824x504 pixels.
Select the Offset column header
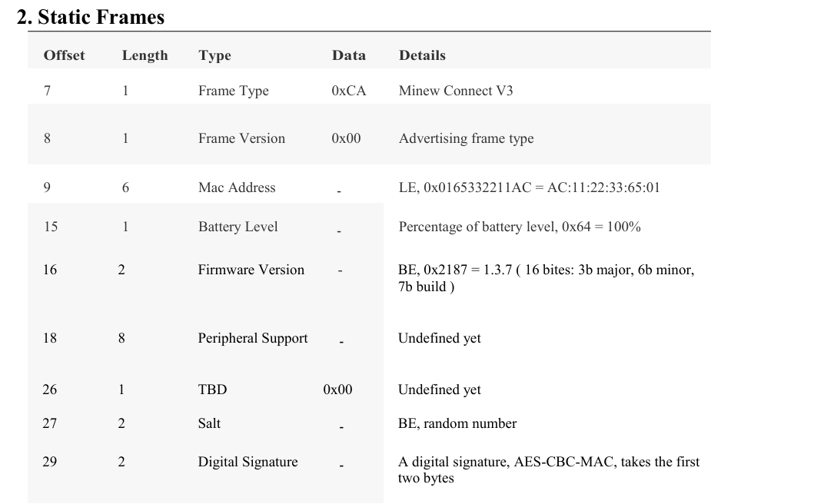pos(64,55)
